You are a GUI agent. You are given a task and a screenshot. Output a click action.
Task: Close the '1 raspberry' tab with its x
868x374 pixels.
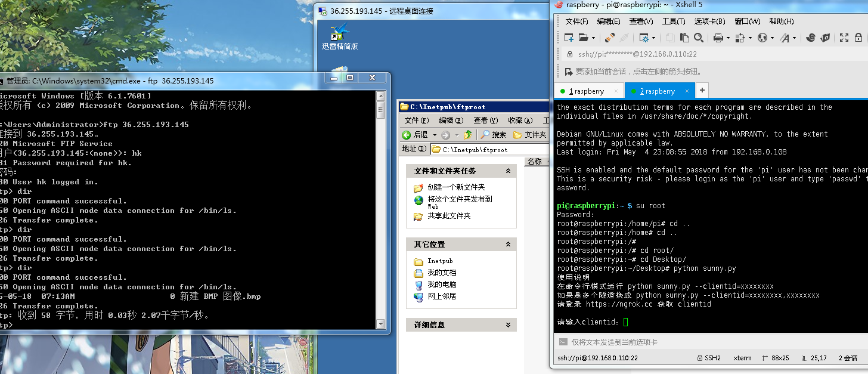[x=616, y=91]
